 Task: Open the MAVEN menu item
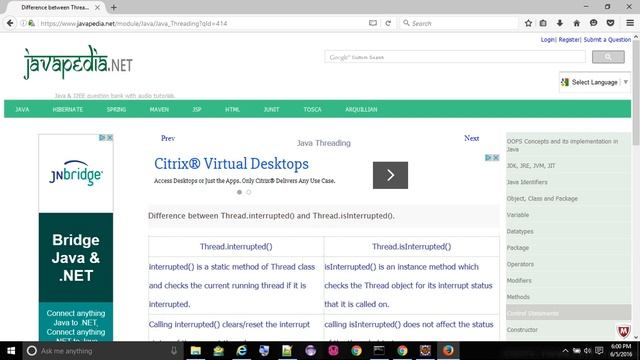pos(159,109)
